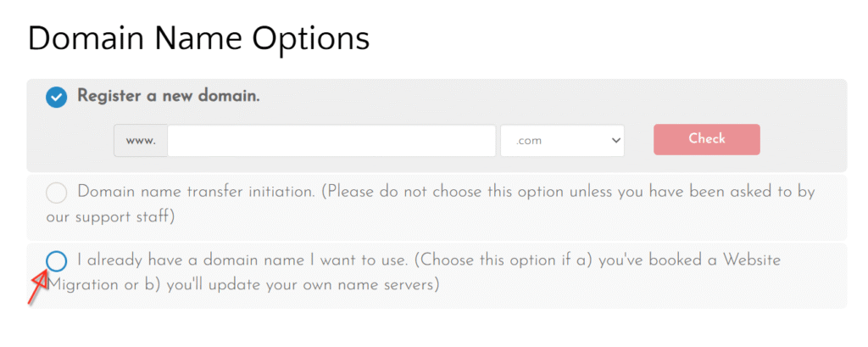This screenshot has height=347, width=868.
Task: Select the Register a new domain radio button
Action: pyautogui.click(x=57, y=98)
